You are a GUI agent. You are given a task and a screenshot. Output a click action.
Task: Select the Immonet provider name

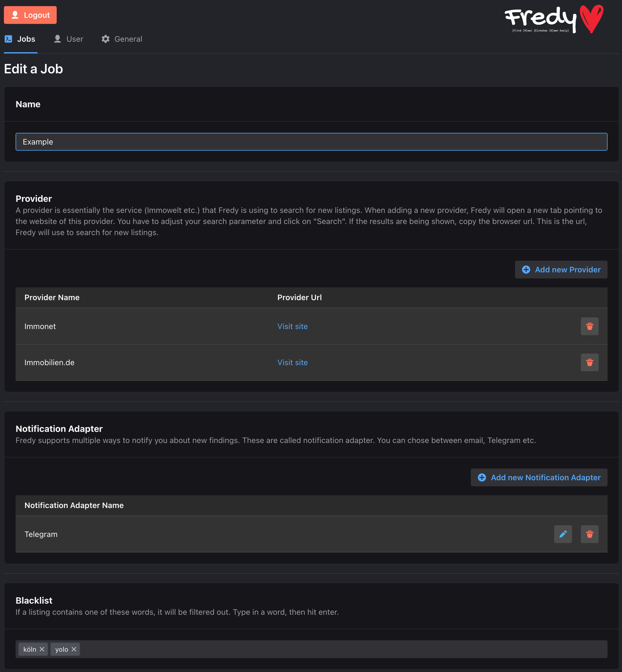tap(40, 326)
